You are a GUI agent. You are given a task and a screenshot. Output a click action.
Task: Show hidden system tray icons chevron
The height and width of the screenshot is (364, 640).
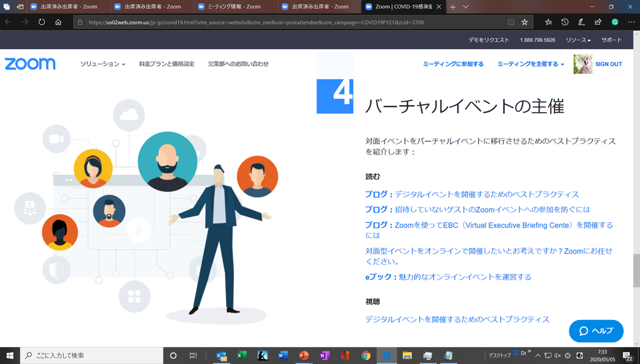[538, 355]
